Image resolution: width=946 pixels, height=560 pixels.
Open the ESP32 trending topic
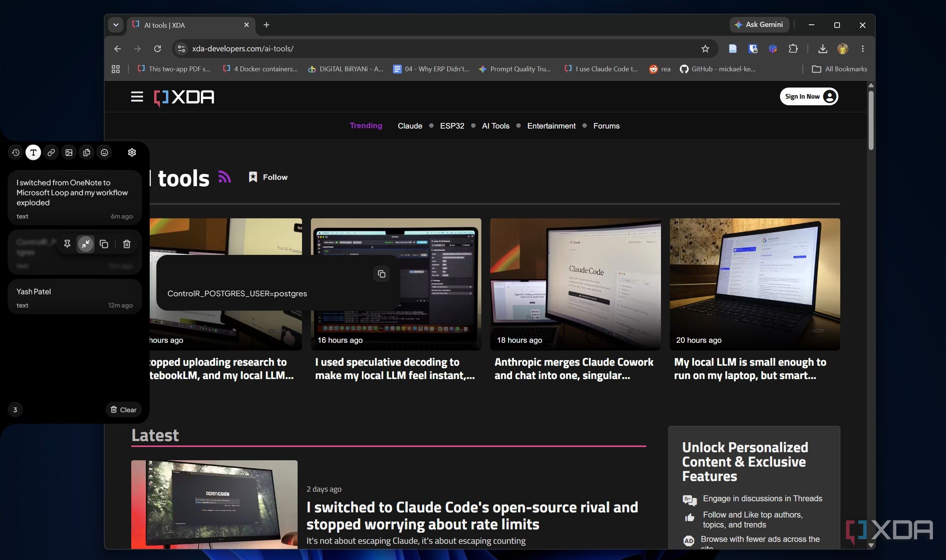coord(452,126)
